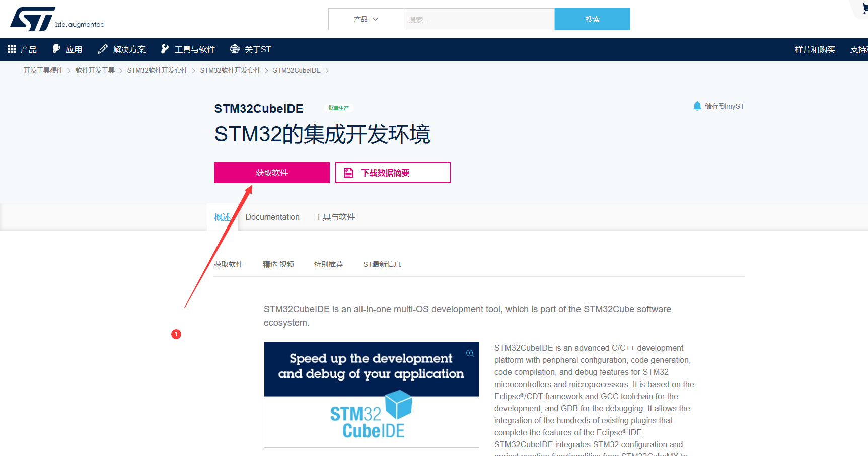Viewport: 868px width, 456px height.
Task: Click the bell icon for 储存到myST
Action: (x=697, y=106)
